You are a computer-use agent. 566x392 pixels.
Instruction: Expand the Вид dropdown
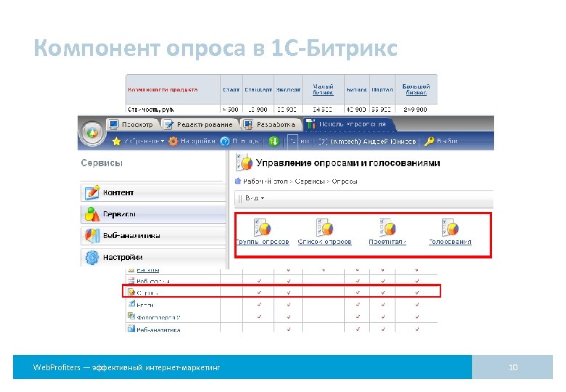255,198
